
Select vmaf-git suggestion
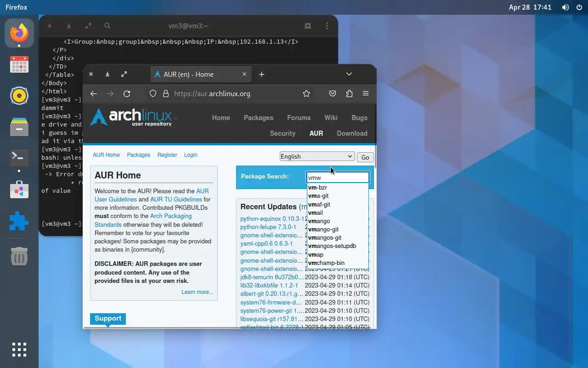(x=338, y=204)
